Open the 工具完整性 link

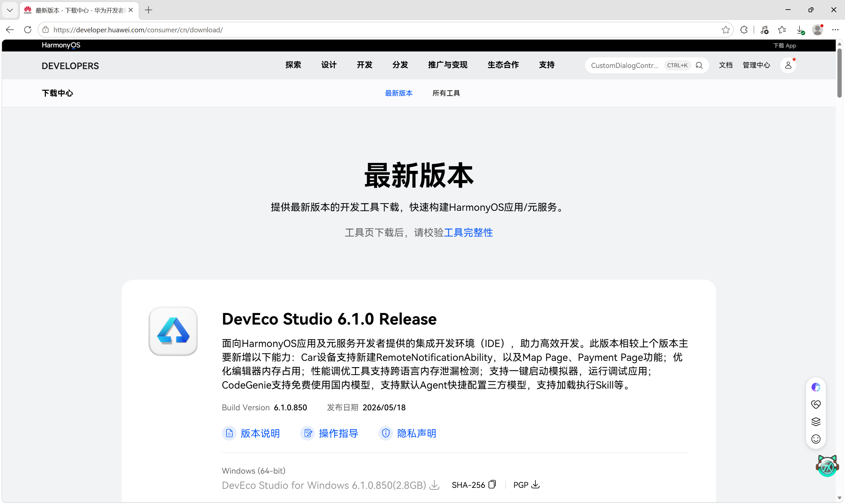coord(468,233)
